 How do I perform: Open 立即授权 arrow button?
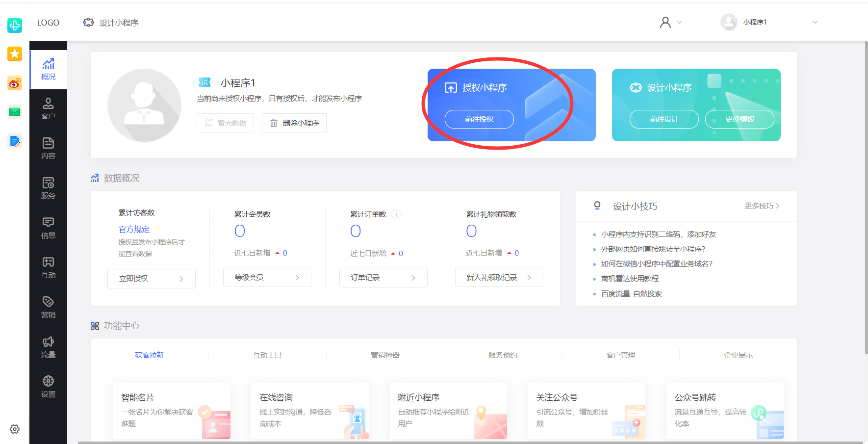coord(152,279)
